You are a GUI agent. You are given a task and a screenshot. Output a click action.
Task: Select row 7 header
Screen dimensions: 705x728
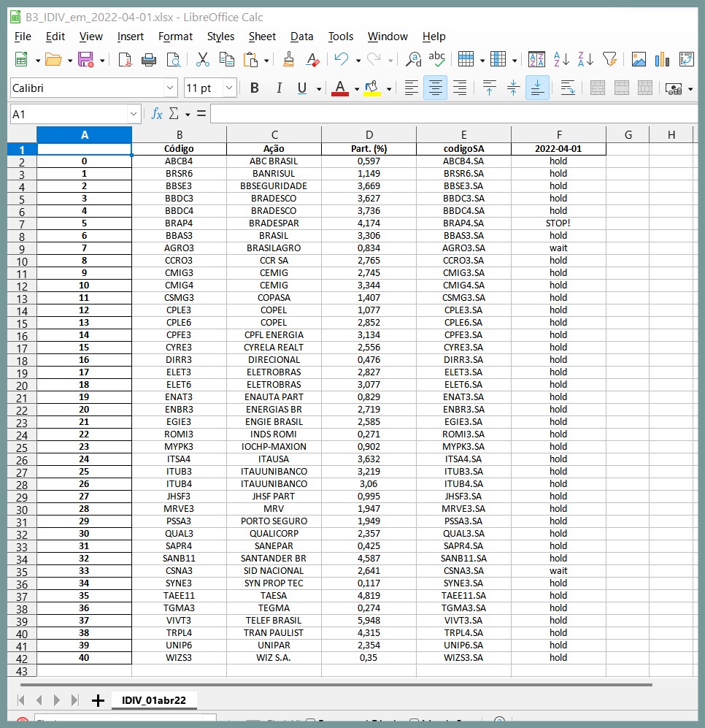point(22,224)
